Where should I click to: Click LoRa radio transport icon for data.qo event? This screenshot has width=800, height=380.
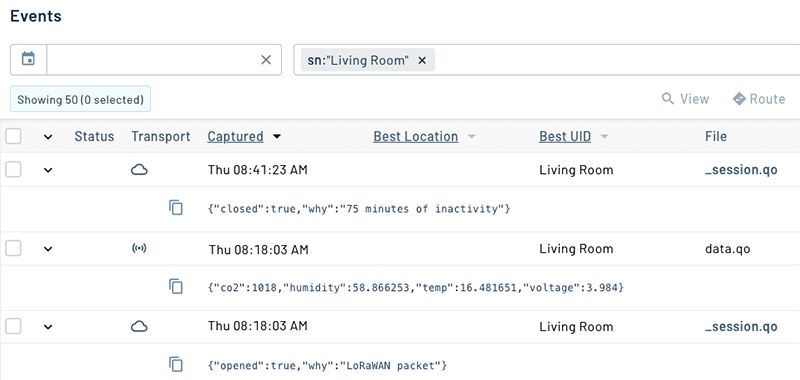pyautogui.click(x=139, y=248)
